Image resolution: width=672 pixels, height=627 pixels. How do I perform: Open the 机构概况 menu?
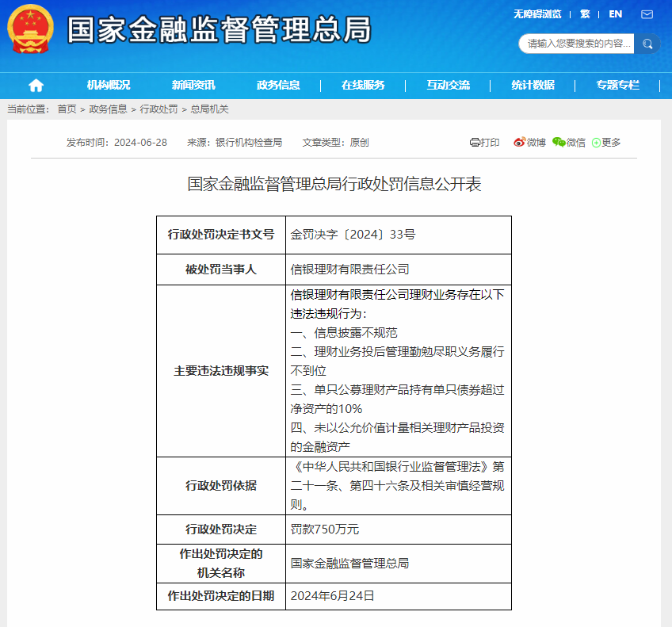click(109, 86)
